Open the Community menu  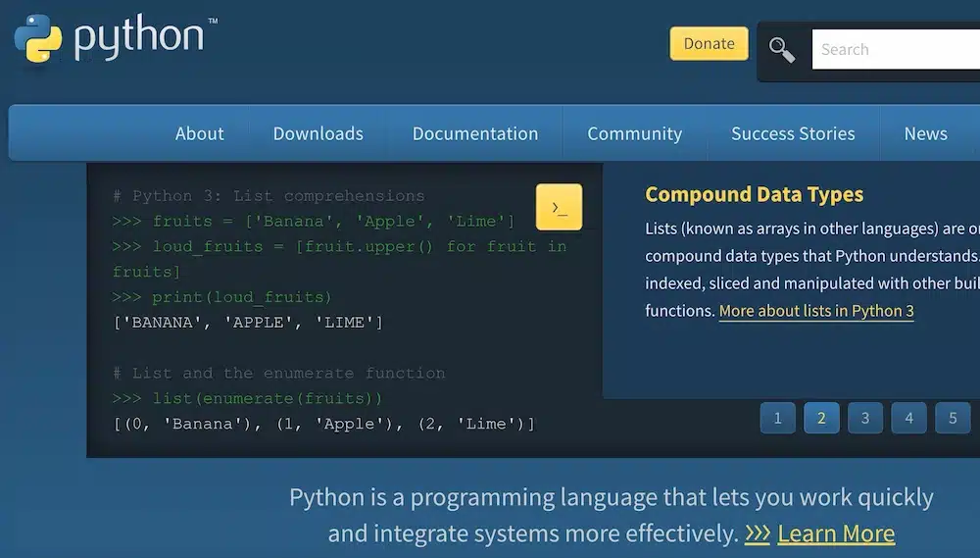634,133
